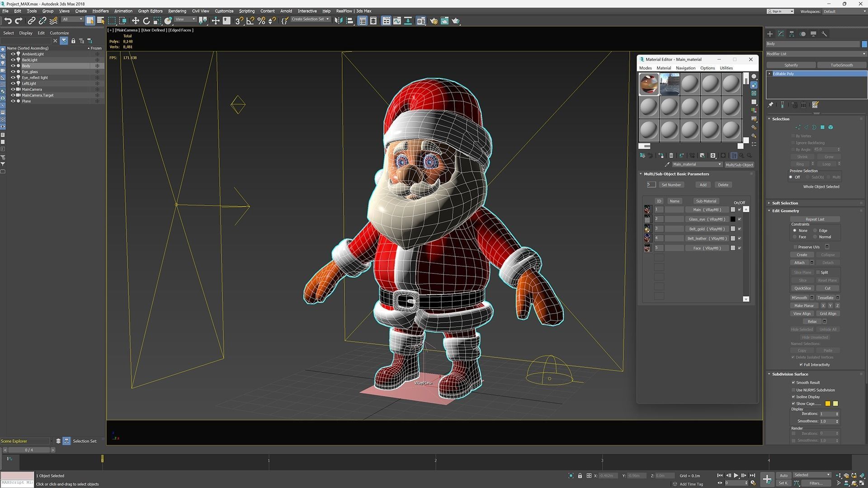Toggle the 3D Snaps icon
This screenshot has height=488, width=868.
click(239, 21)
